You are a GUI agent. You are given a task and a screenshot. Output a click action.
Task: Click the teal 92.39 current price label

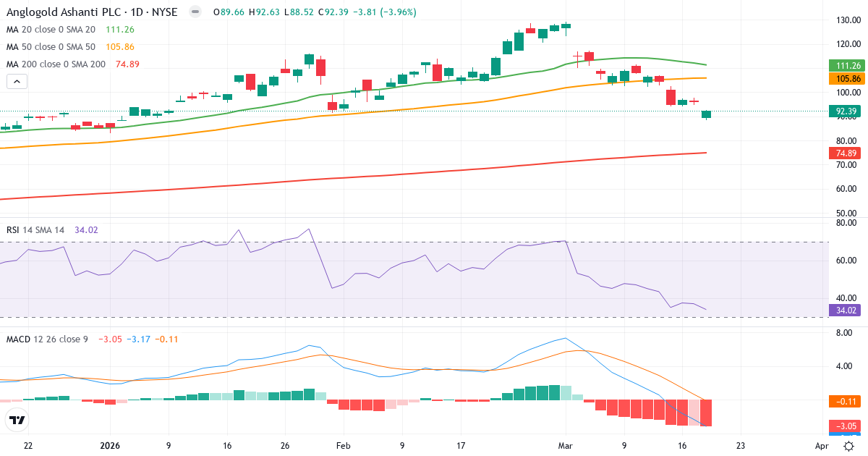(x=844, y=111)
